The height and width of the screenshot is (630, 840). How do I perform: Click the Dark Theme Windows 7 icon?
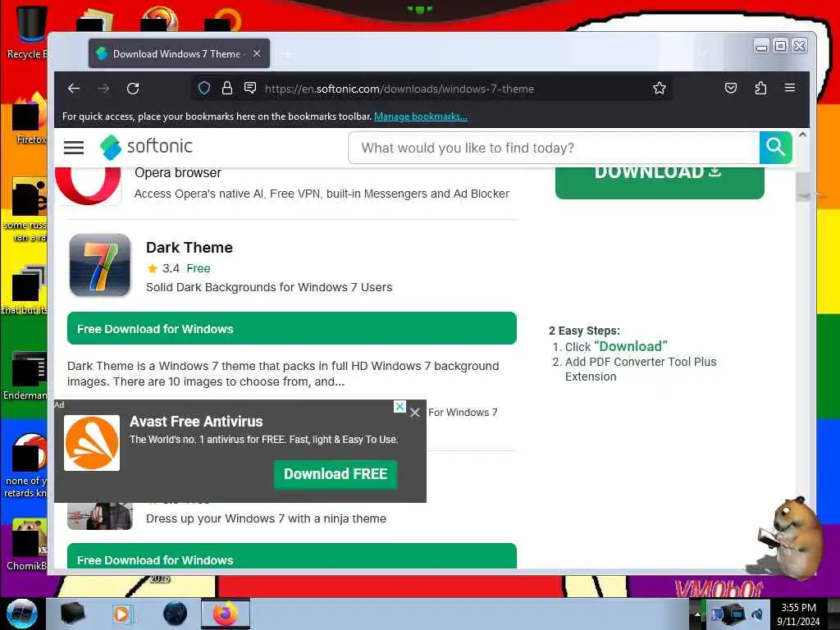pos(99,265)
